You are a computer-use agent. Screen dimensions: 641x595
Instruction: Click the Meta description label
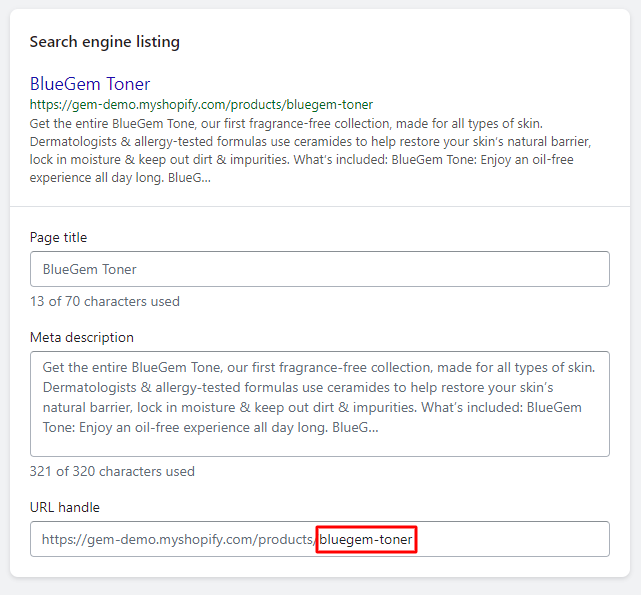click(81, 338)
